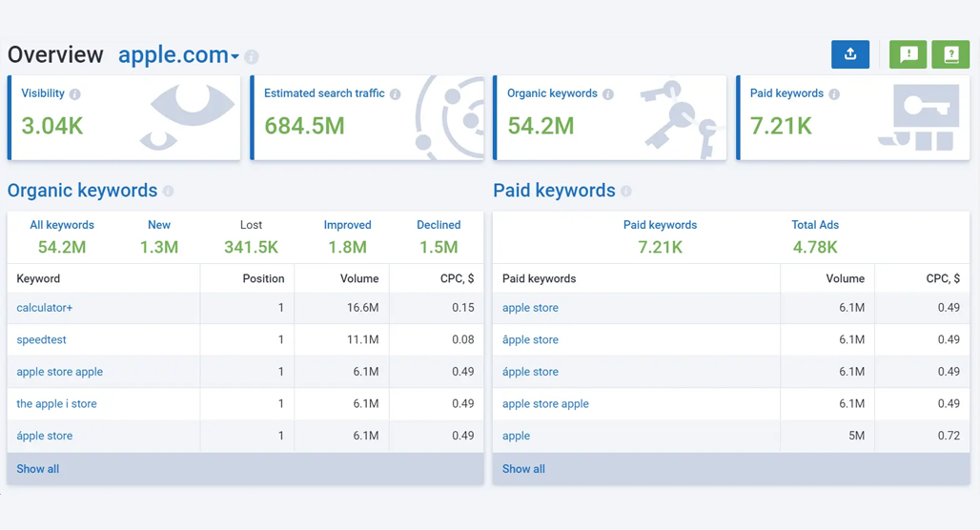Image resolution: width=980 pixels, height=530 pixels.
Task: Click the Keyword column header
Action: pos(38,278)
